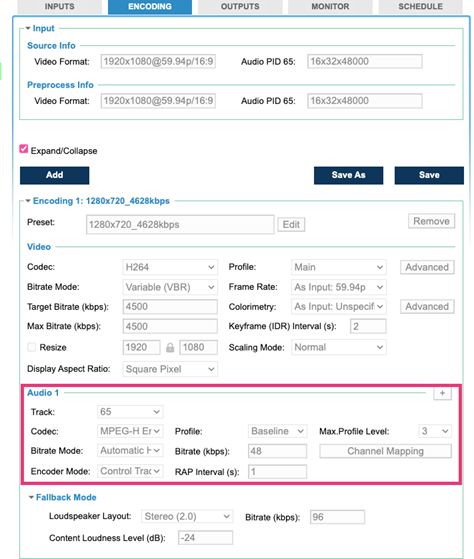This screenshot has height=559, width=474.
Task: Switch to the OUTPUTS tab
Action: (x=240, y=6)
